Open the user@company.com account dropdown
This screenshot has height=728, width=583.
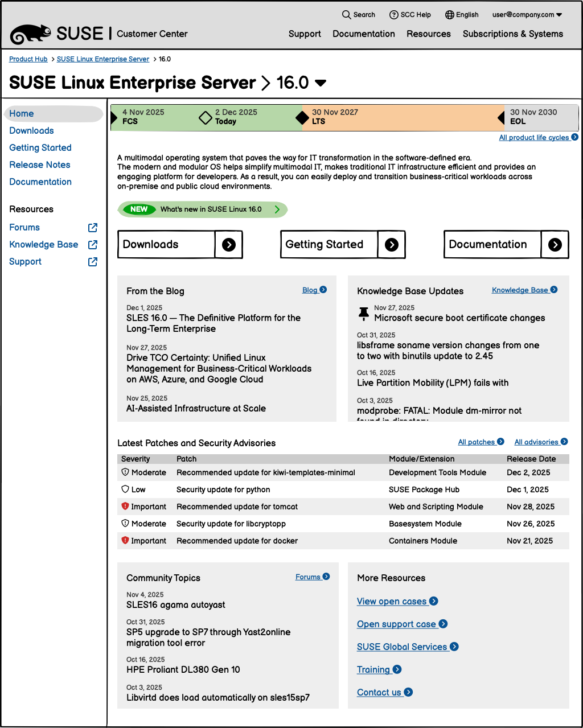point(527,15)
